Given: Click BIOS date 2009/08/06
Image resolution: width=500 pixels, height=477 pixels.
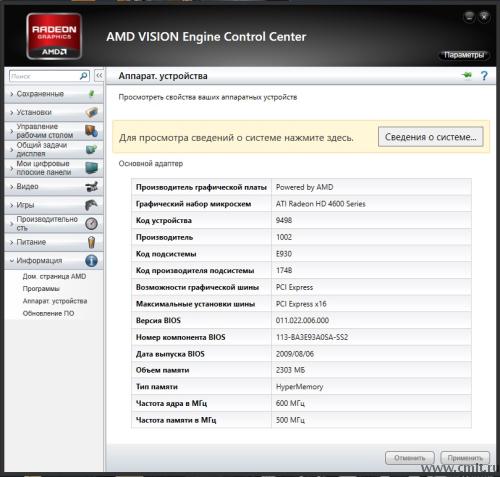Looking at the screenshot, I should (x=295, y=354).
